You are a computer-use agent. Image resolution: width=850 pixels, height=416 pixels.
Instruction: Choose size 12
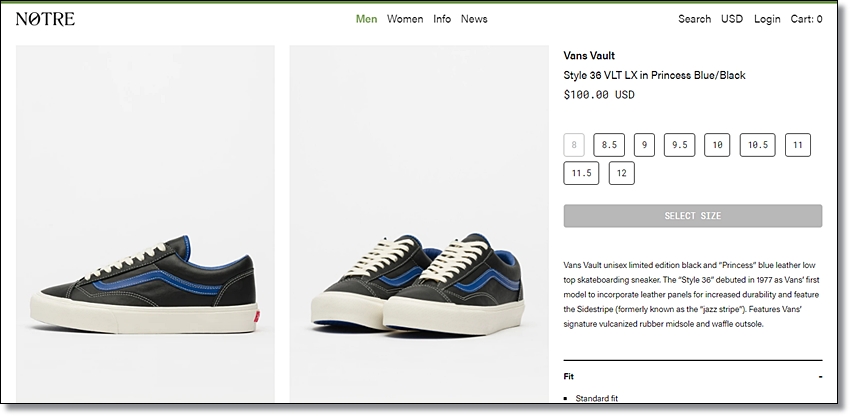click(621, 173)
